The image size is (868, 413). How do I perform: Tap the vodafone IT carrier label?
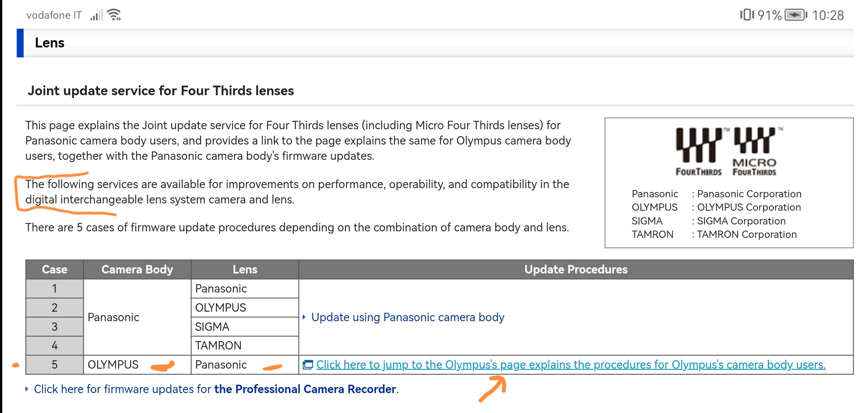tap(54, 15)
